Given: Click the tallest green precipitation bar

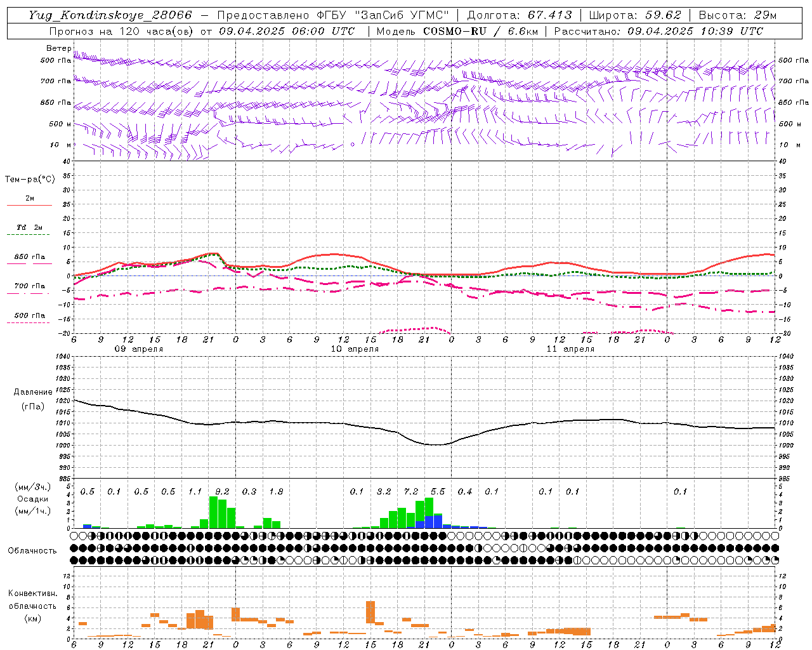Looking at the screenshot, I should [x=213, y=512].
